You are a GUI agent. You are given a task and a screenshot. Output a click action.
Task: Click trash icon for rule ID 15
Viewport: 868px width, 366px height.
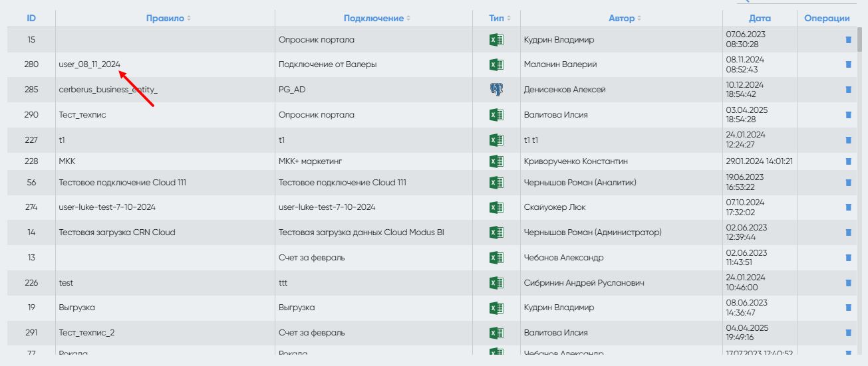coord(848,40)
